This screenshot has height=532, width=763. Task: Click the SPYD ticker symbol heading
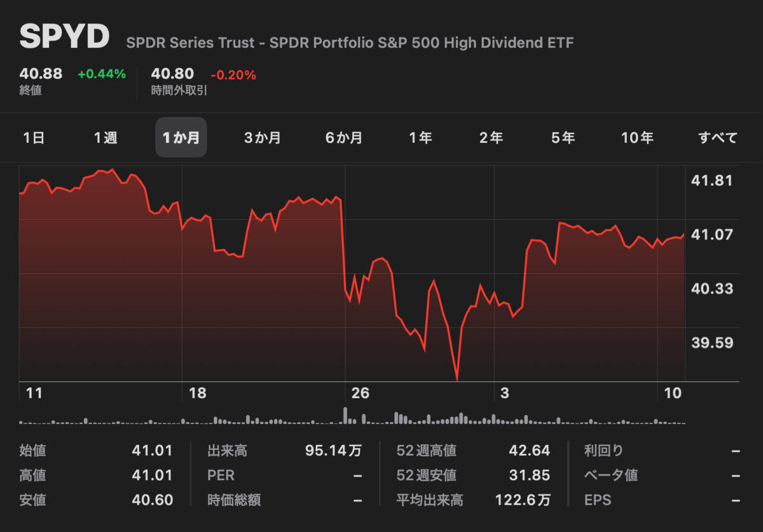(x=65, y=37)
